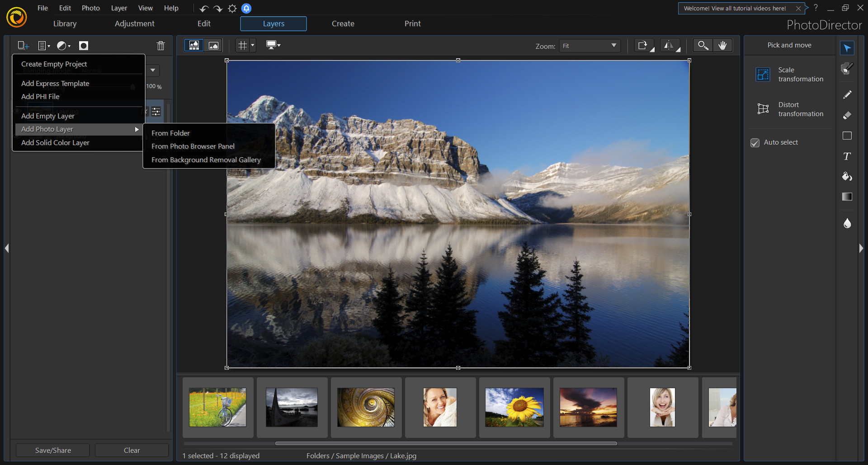Enable Auto select checkbox
The height and width of the screenshot is (465, 868).
click(x=755, y=142)
